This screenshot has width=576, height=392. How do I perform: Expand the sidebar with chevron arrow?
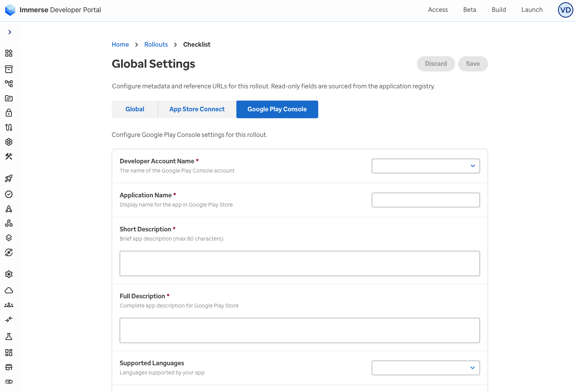coord(10,32)
